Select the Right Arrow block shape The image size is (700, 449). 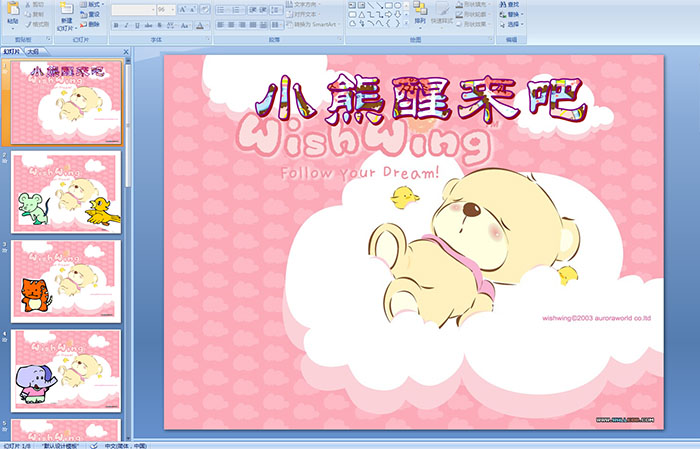[x=388, y=15]
